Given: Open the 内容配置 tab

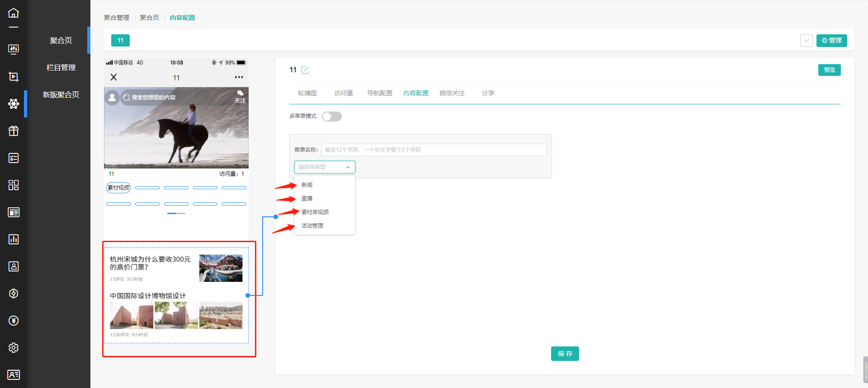Looking at the screenshot, I should pyautogui.click(x=416, y=93).
